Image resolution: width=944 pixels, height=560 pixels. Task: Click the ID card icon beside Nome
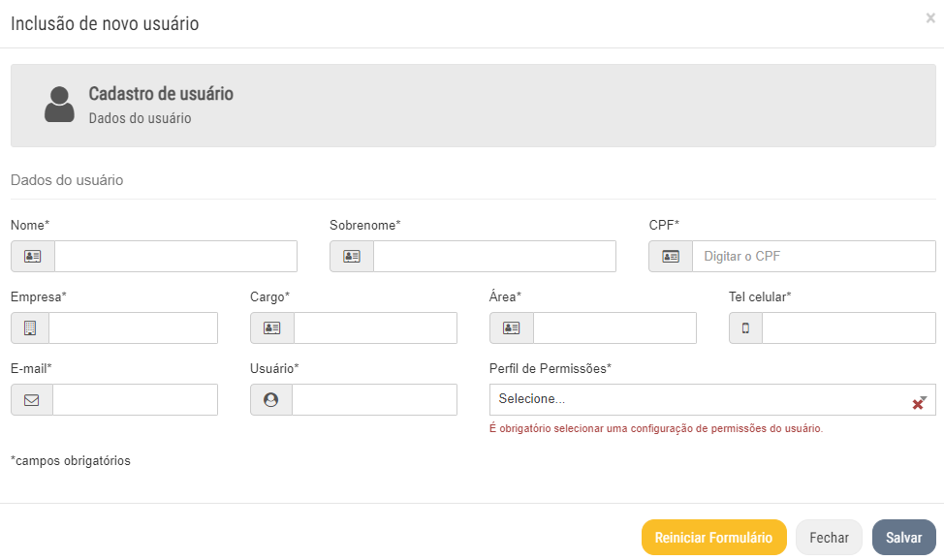(x=33, y=257)
